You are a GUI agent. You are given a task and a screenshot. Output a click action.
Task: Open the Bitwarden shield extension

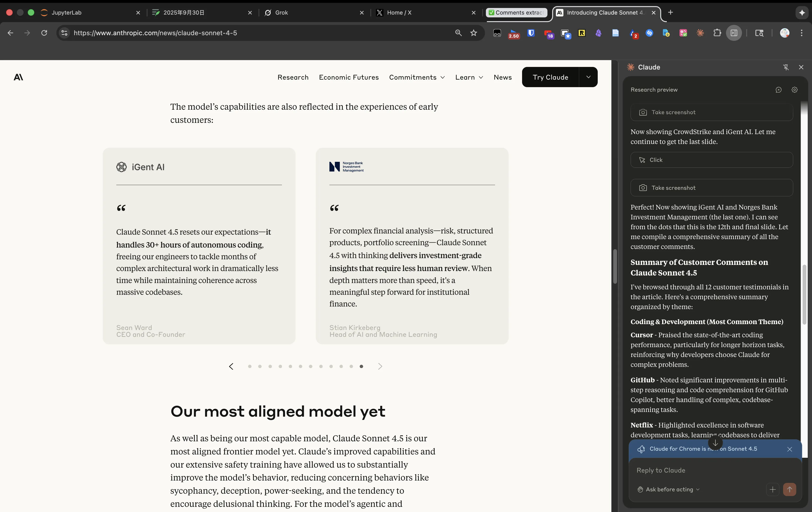(x=531, y=33)
